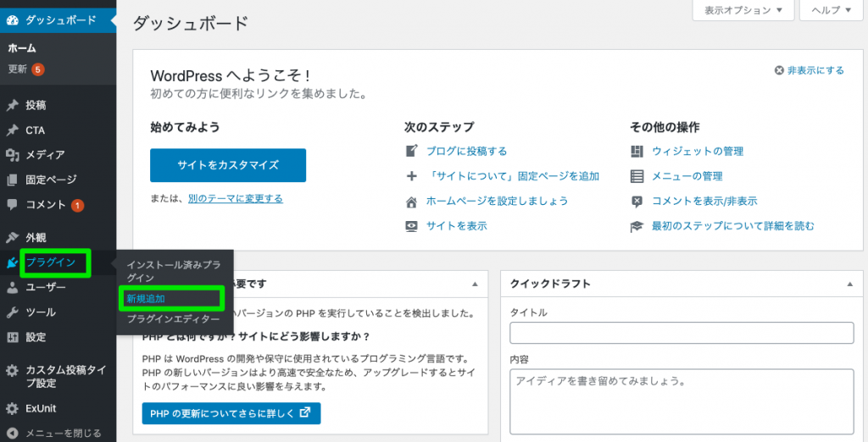Click the サイトをカスタマイズ button
The height and width of the screenshot is (442, 868).
coord(228,165)
